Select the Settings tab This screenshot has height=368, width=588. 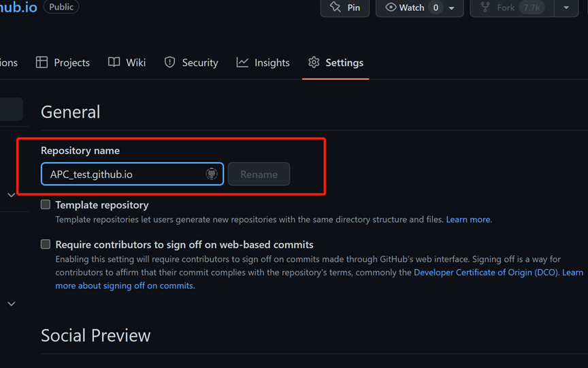[336, 62]
